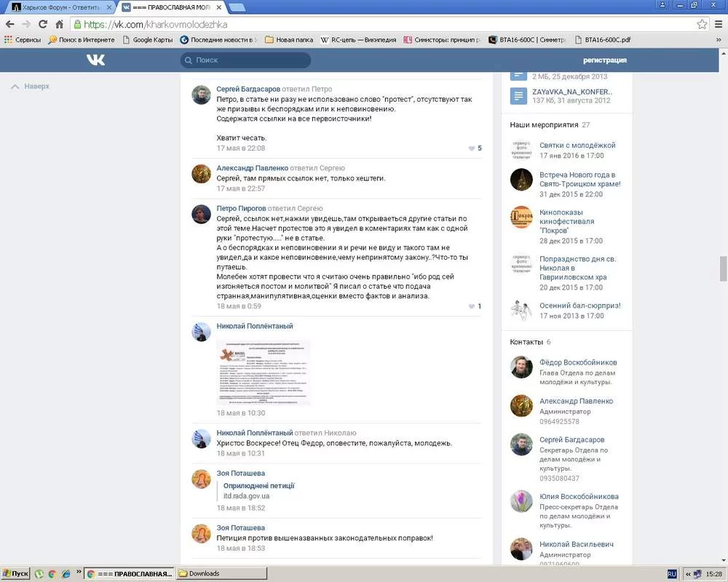Click timestamp 18 мая в 0:59
This screenshot has height=582, width=728.
pyautogui.click(x=239, y=306)
